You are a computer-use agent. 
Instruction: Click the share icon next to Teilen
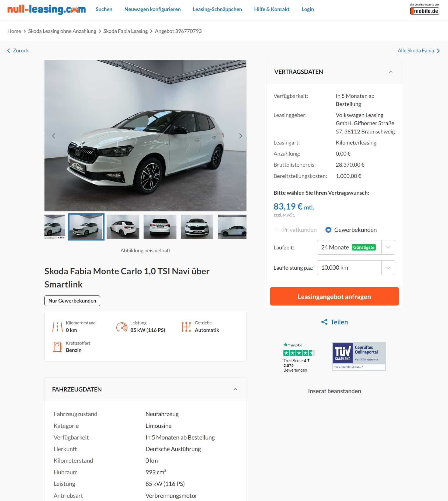point(324,322)
